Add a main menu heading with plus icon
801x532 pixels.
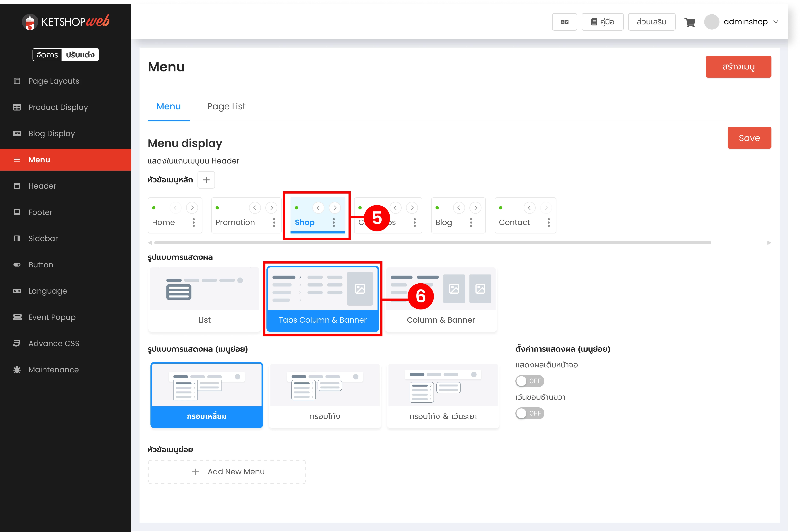click(206, 180)
